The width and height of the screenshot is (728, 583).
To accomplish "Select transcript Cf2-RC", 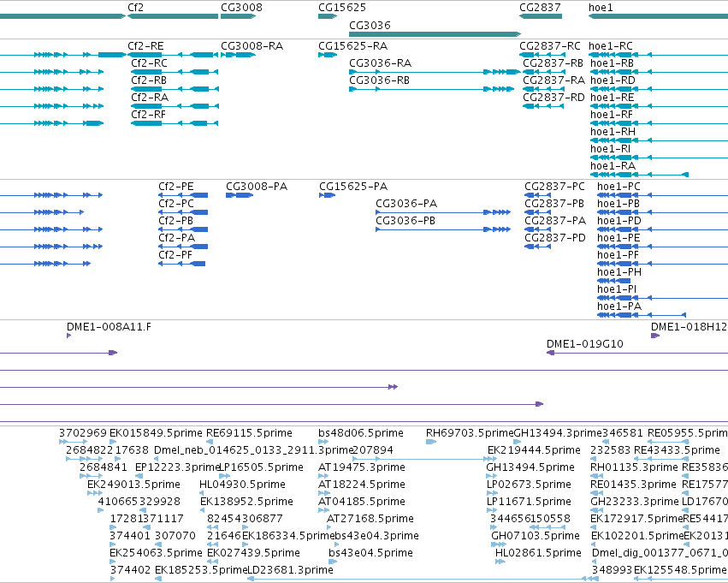I will [149, 63].
